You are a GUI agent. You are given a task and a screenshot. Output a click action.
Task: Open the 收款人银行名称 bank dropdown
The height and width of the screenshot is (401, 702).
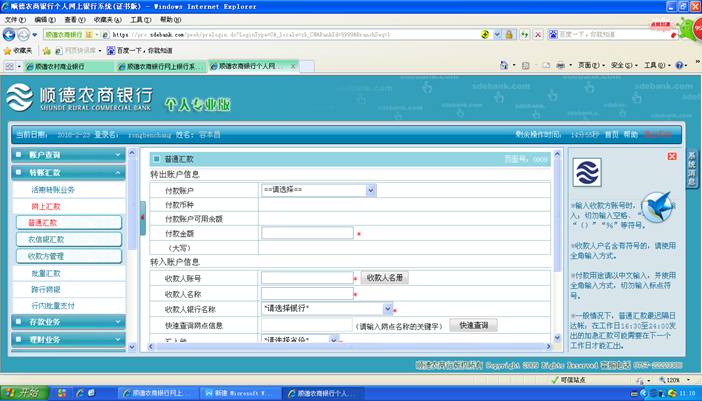pyautogui.click(x=386, y=309)
